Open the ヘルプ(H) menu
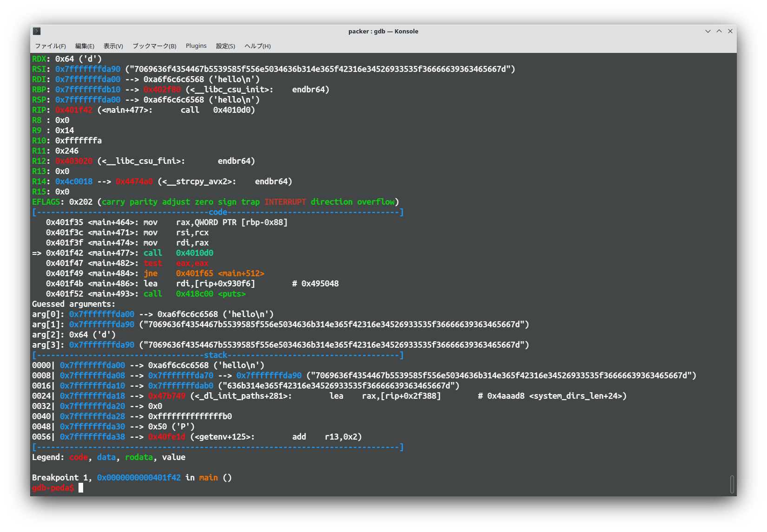The height and width of the screenshot is (532, 767). click(x=257, y=46)
